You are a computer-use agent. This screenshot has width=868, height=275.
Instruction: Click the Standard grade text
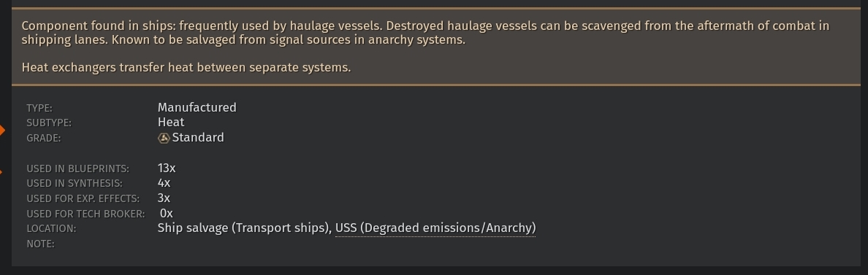[x=198, y=137]
